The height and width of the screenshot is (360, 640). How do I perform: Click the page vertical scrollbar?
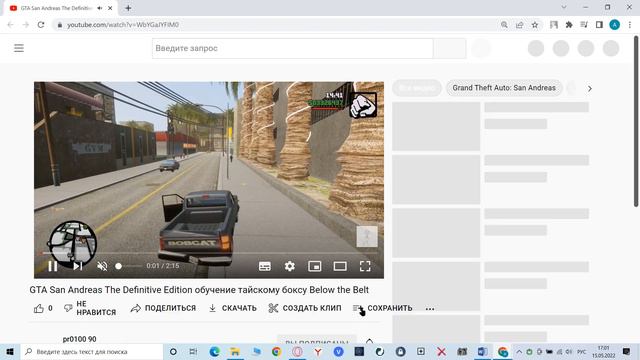click(x=636, y=122)
